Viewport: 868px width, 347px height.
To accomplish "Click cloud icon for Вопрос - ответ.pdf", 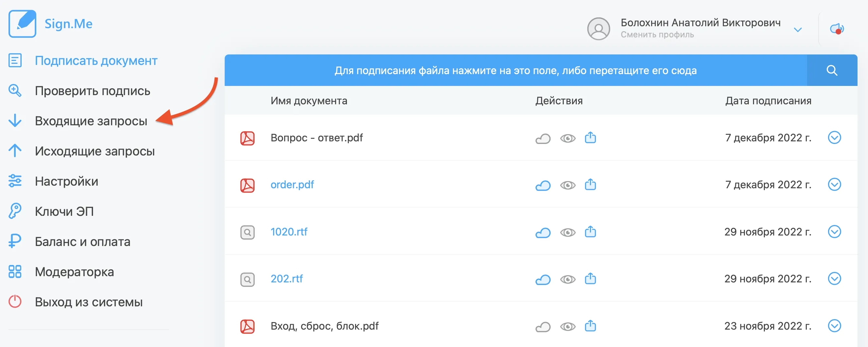I will [543, 138].
